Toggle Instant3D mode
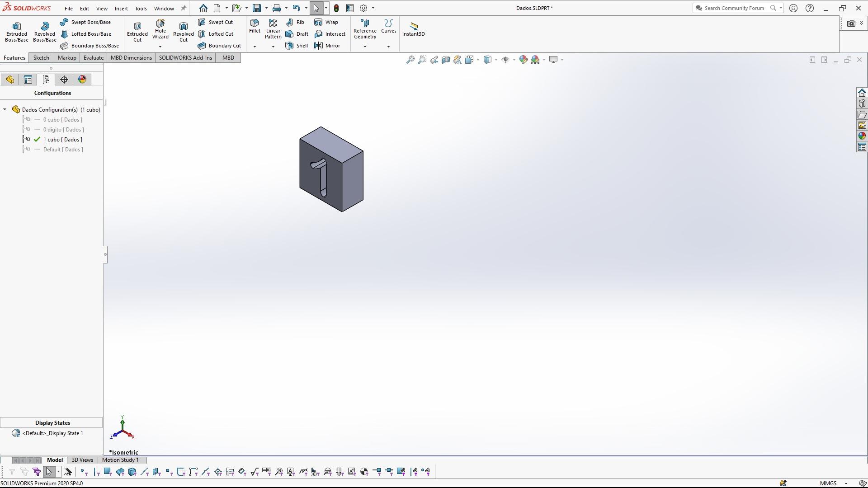This screenshot has height=488, width=868. pos(414,29)
